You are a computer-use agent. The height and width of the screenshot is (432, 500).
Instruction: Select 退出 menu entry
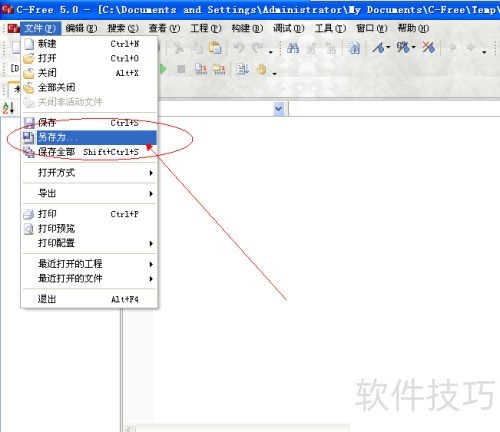click(89, 299)
